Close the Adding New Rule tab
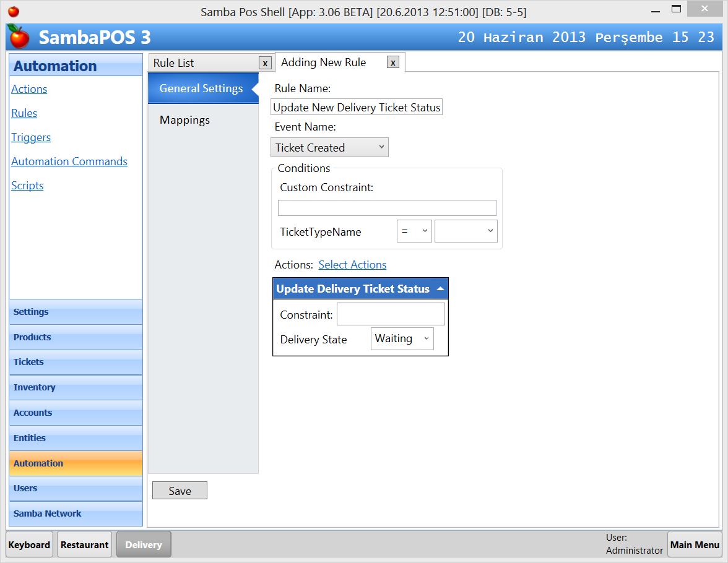The image size is (728, 563). tap(393, 62)
